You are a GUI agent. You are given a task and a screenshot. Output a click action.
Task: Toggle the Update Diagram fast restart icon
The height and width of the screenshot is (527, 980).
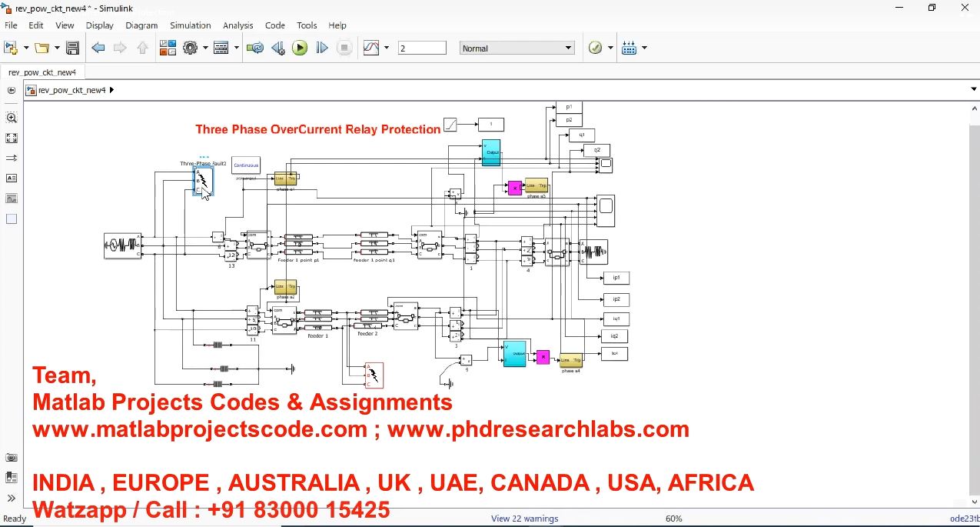[255, 48]
